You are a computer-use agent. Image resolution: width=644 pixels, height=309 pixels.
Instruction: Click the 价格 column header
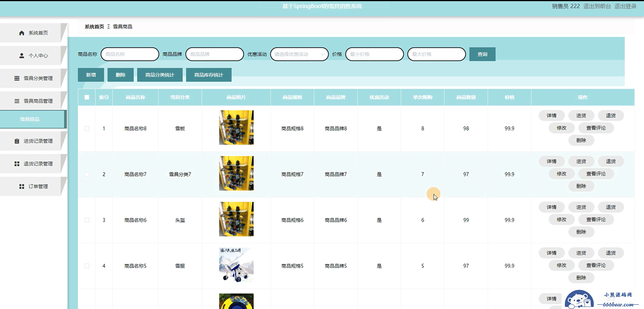click(509, 97)
